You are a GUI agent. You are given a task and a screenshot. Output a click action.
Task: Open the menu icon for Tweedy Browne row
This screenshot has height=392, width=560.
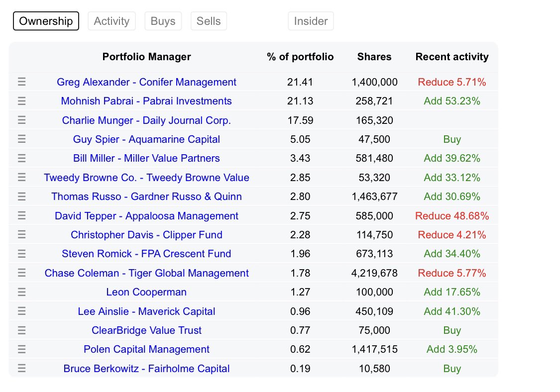tap(22, 177)
